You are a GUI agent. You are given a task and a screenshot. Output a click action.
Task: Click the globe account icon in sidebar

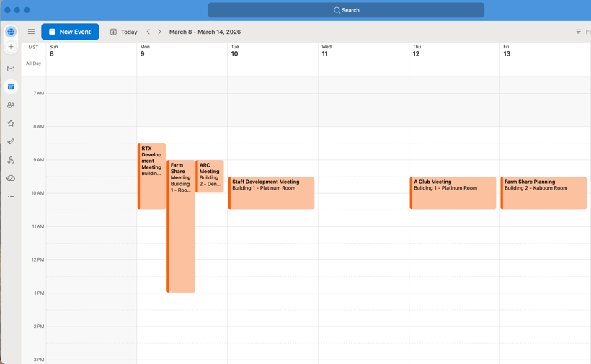pyautogui.click(x=11, y=32)
